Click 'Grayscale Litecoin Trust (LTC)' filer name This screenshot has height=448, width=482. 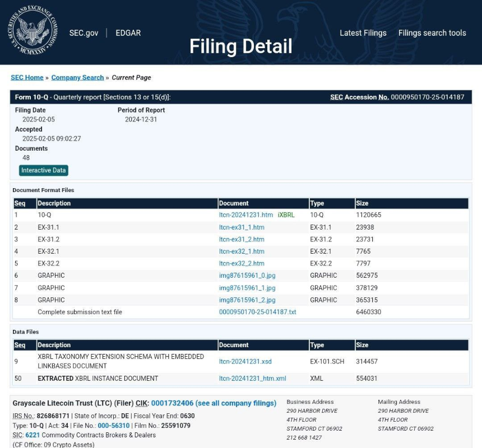tap(62, 403)
